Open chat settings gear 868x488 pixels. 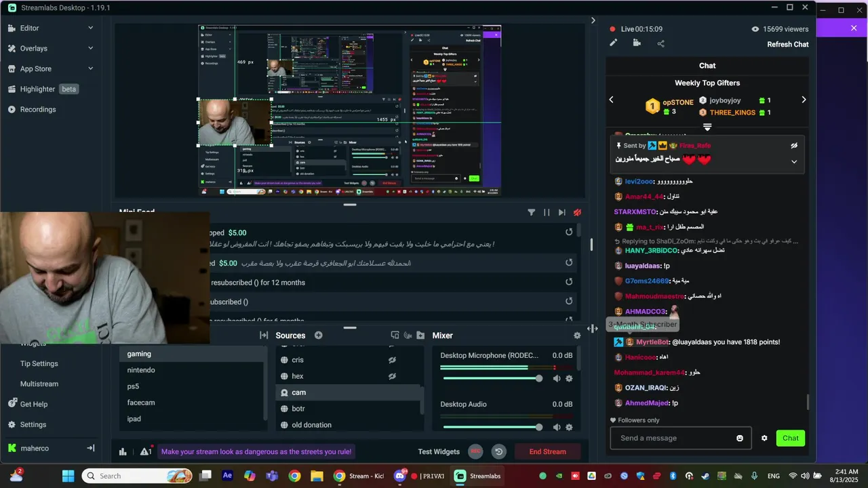pos(764,438)
